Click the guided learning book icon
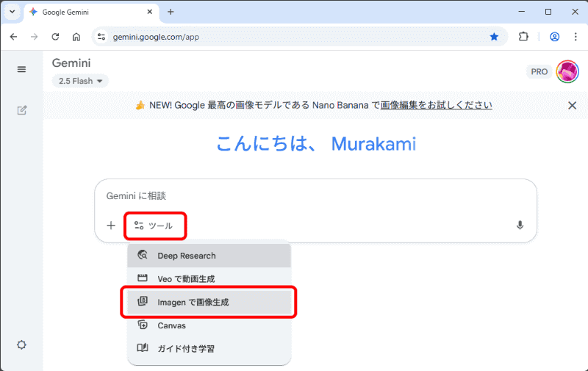 (x=143, y=347)
